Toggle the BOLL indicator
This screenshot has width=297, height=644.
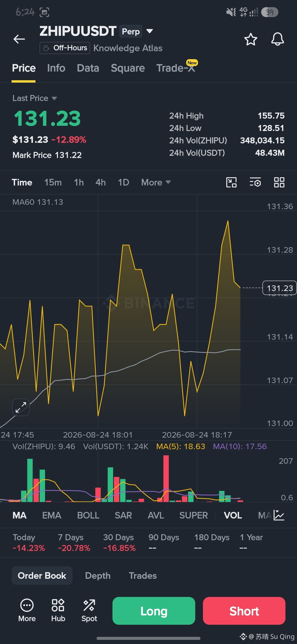88,515
